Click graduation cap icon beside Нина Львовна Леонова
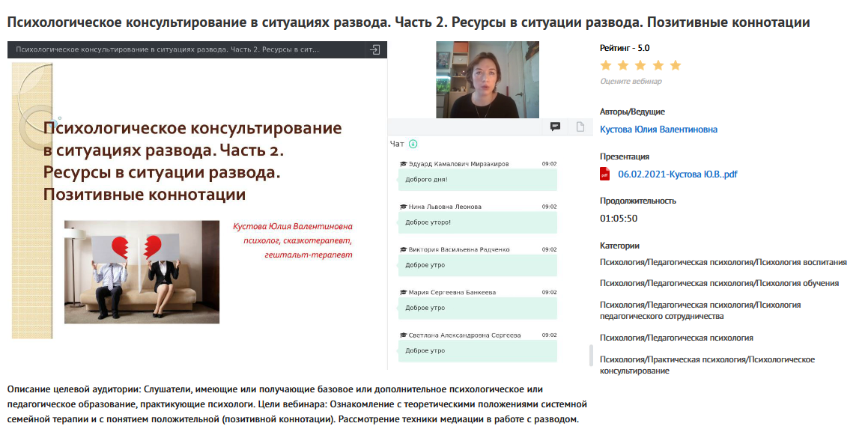 [403, 207]
